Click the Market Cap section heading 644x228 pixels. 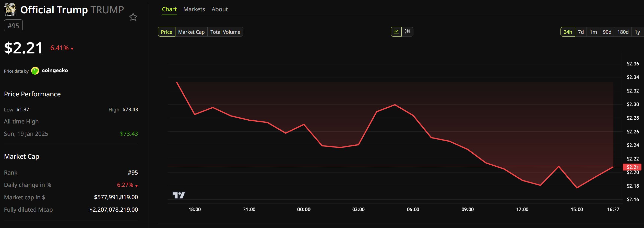22,156
